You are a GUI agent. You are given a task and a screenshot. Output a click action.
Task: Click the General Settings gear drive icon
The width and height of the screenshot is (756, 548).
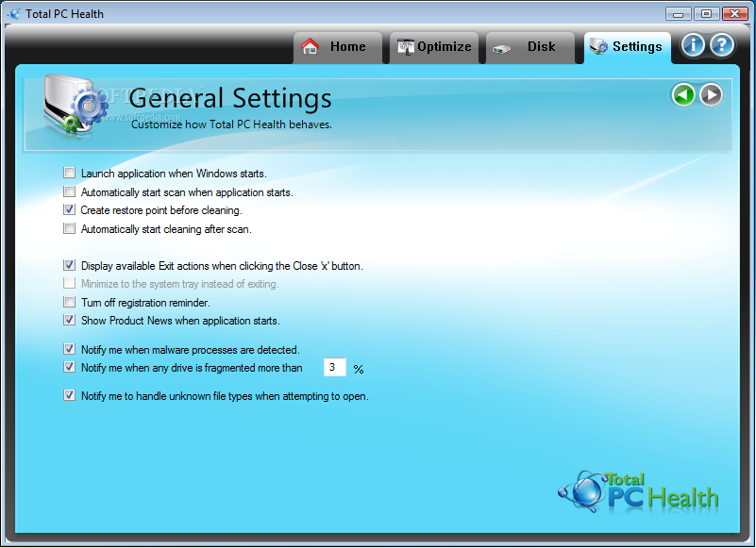tap(74, 104)
